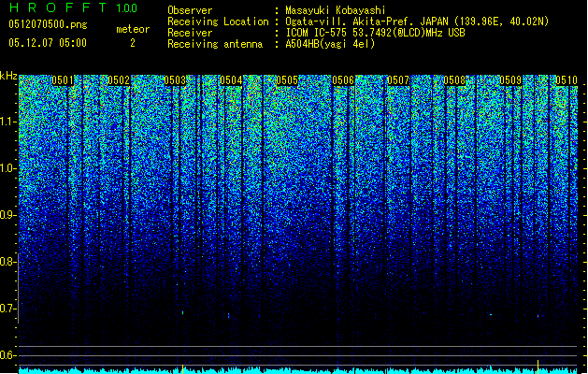The width and height of the screenshot is (588, 374).
Task: Click the 0506 time marker label
Action: (343, 80)
